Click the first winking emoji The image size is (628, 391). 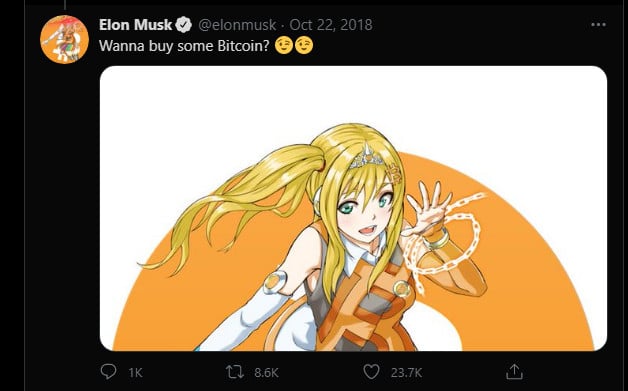click(284, 46)
